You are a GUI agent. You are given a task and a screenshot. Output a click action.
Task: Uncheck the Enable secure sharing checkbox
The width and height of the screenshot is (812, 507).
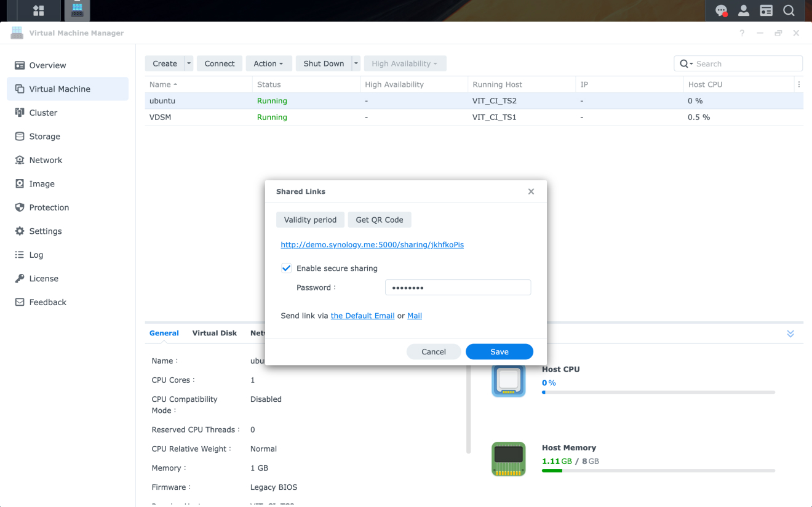[286, 268]
